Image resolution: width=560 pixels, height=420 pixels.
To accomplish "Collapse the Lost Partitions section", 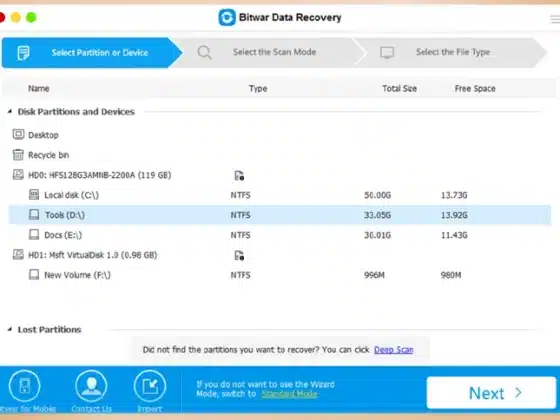I will [10, 329].
